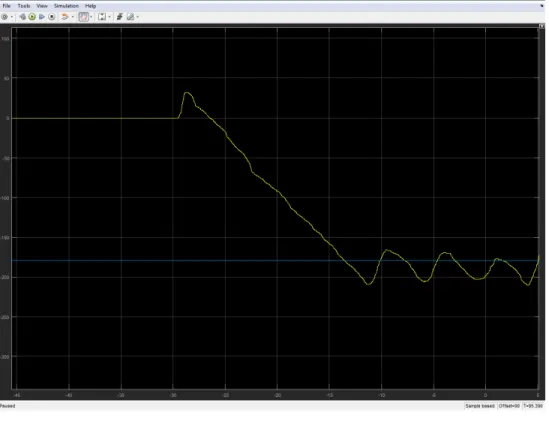The height and width of the screenshot is (421, 549).
Task: Expand the scale axes dropdown arrow
Action: [x=109, y=17]
